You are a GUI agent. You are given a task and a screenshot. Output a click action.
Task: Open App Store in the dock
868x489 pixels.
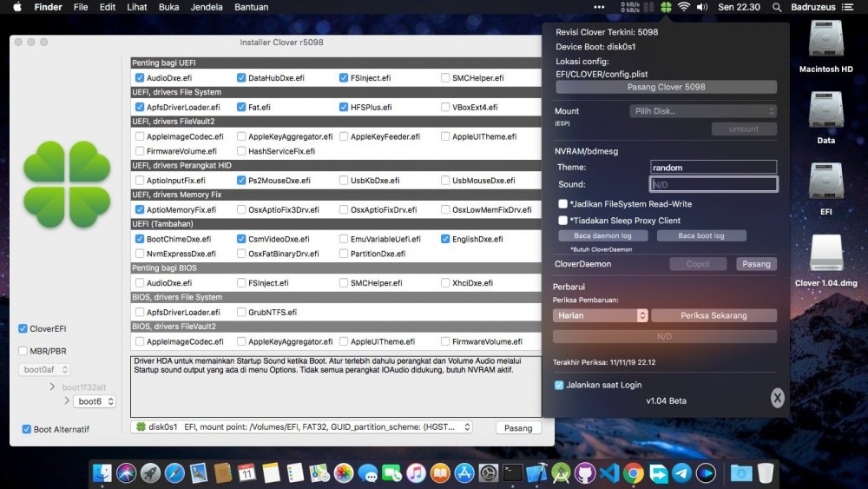point(464,473)
